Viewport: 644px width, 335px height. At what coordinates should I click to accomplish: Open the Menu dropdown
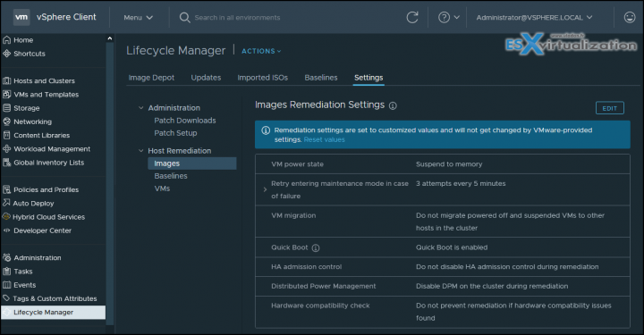coord(138,18)
